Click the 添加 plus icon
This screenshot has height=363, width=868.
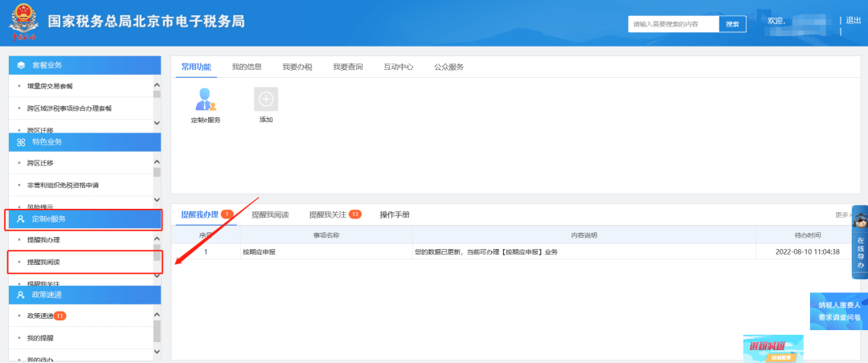266,99
